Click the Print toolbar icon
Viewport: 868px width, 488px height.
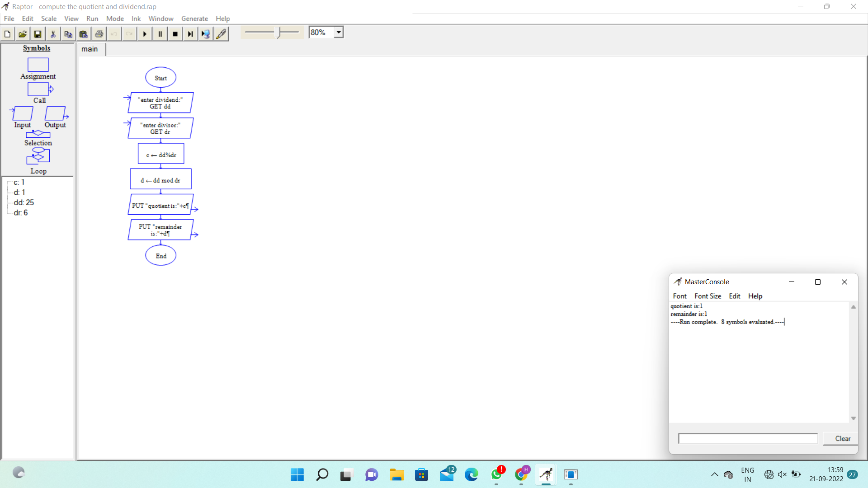[x=99, y=34]
